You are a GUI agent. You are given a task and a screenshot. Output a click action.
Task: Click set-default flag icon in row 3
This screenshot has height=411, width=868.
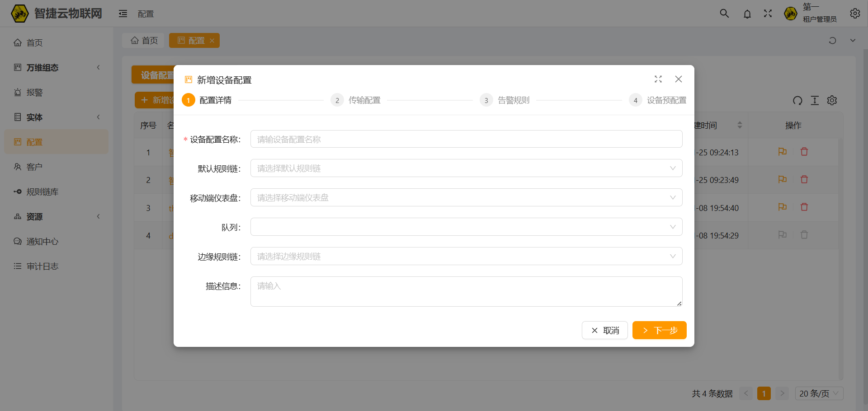(783, 207)
